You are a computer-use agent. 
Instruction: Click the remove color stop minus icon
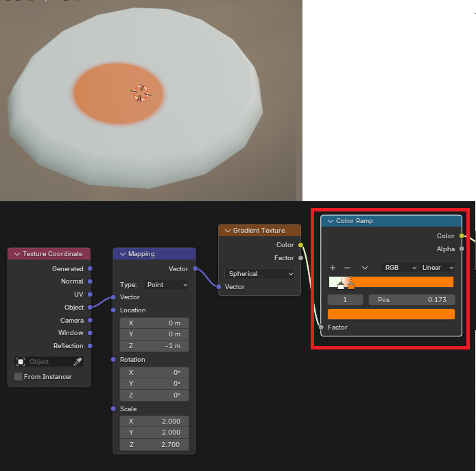[347, 268]
